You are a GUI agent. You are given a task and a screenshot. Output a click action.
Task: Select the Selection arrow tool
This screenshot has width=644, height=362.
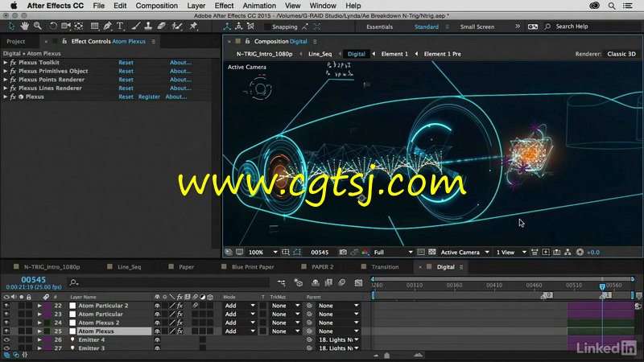(11, 27)
